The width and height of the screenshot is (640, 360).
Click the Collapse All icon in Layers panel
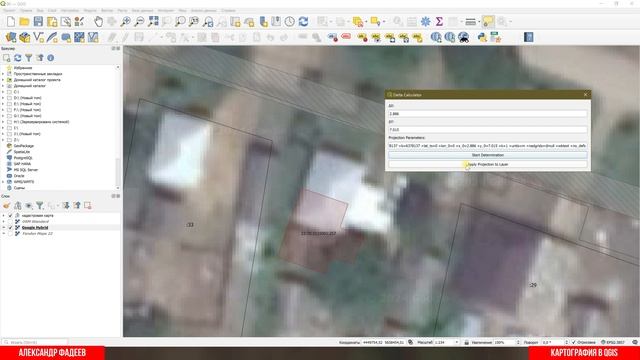77,205
